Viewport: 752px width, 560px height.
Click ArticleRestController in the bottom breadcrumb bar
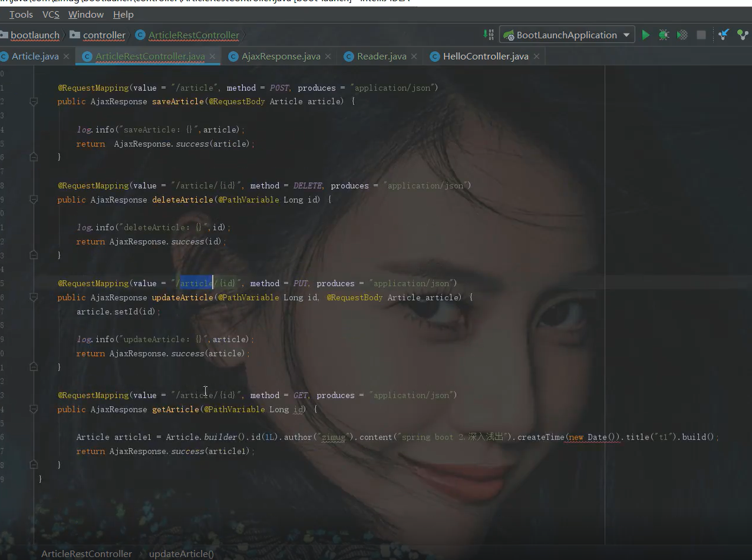pyautogui.click(x=87, y=554)
